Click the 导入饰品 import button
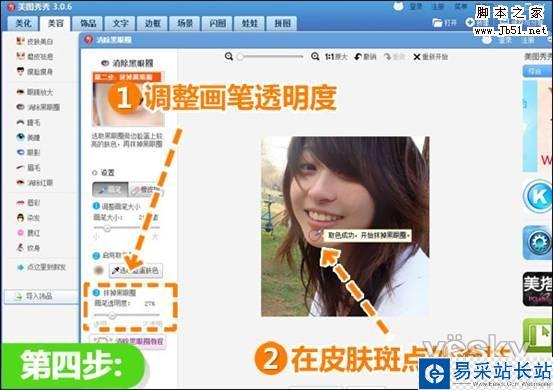553x390 pixels. click(x=41, y=296)
